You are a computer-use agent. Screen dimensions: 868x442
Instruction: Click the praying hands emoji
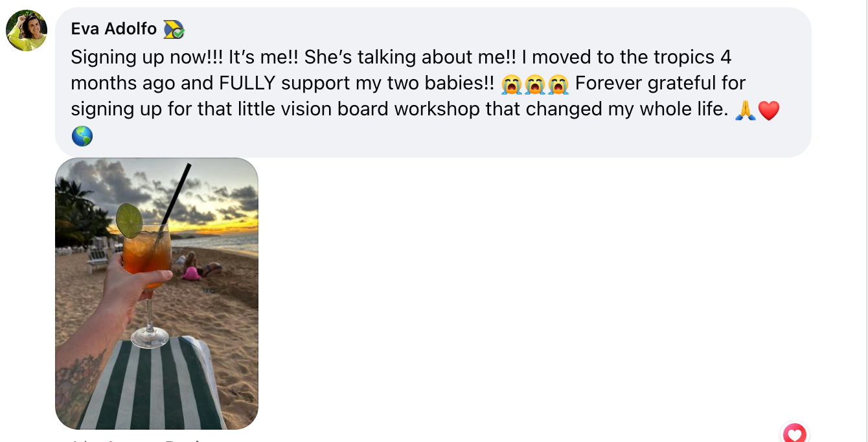pos(745,110)
